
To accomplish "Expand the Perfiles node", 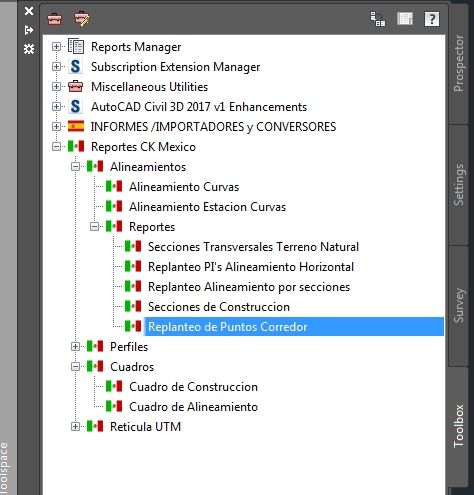I will (x=76, y=347).
